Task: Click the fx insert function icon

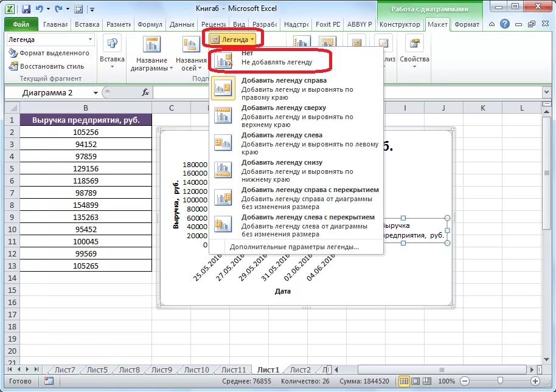Action: [145, 93]
